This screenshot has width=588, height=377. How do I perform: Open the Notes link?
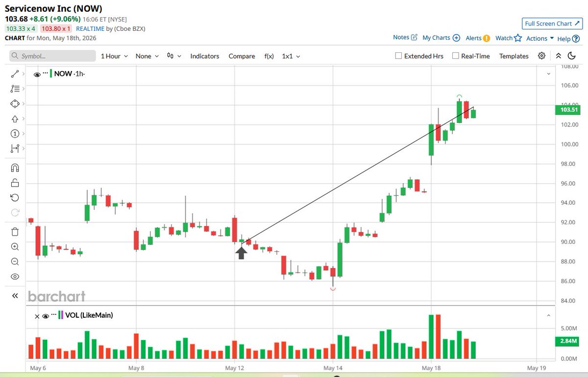[x=401, y=37]
